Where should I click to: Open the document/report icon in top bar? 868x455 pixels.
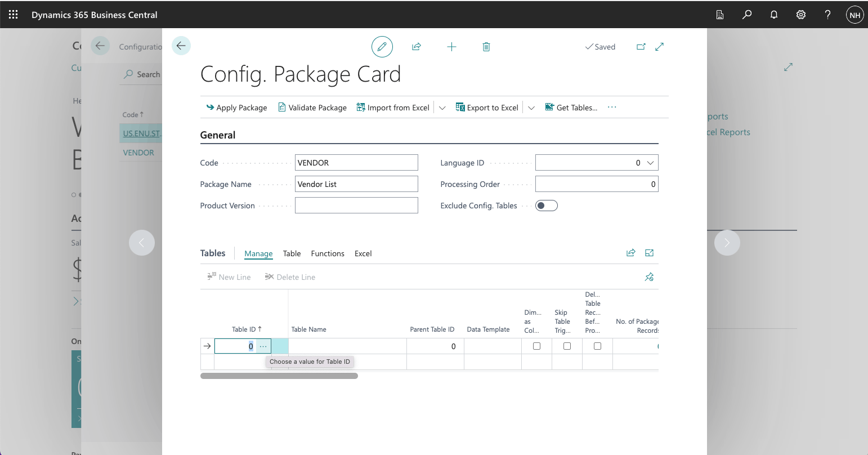(x=720, y=15)
